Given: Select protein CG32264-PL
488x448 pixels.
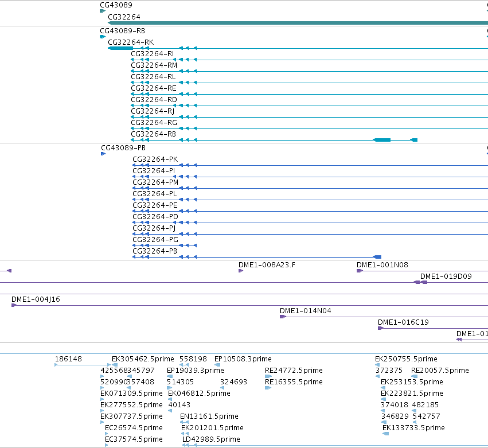Looking at the screenshot, I should (155, 194).
